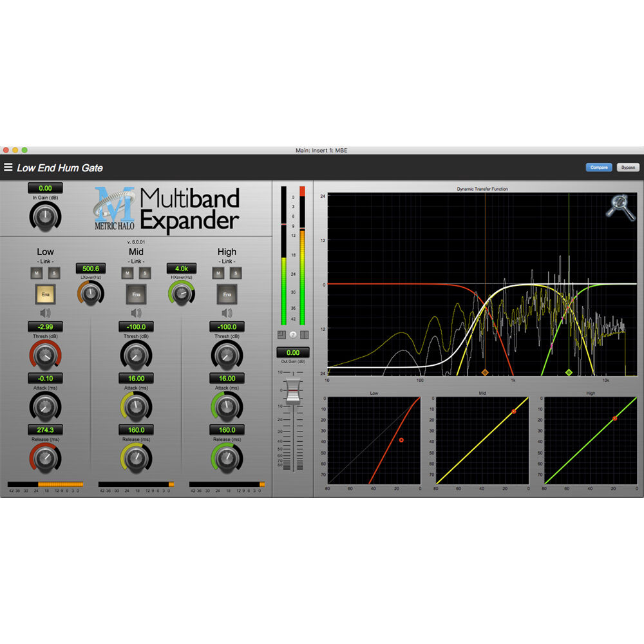Toggle the Low band Ena button
The image size is (644, 644).
(x=45, y=294)
